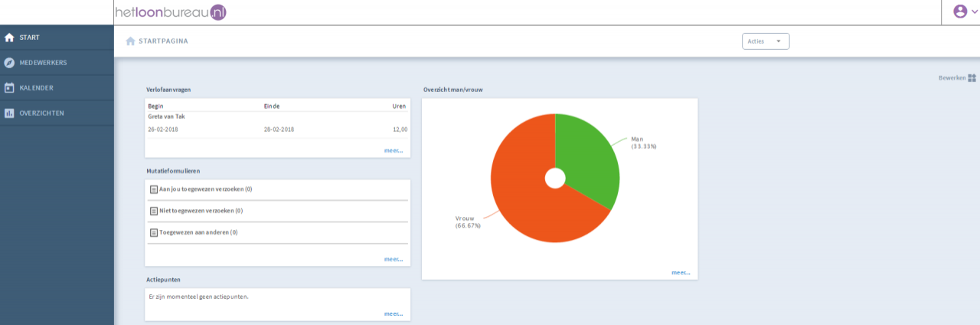Click the 'Aan jou toegewezen verzoeken' form icon

click(x=154, y=189)
